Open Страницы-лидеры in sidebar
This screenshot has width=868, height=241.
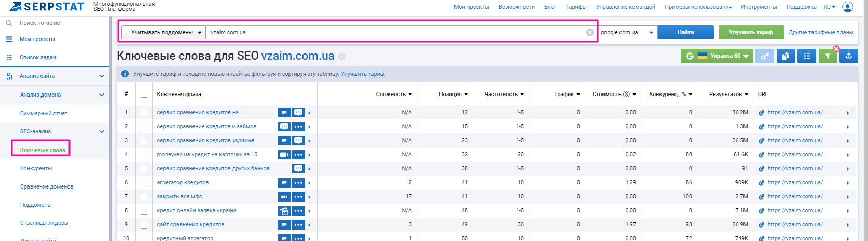pos(44,223)
